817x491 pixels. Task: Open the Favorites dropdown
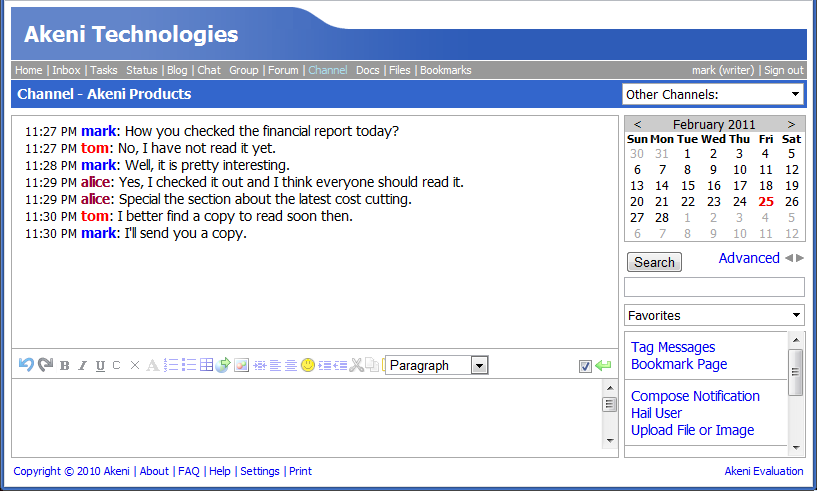[713, 315]
